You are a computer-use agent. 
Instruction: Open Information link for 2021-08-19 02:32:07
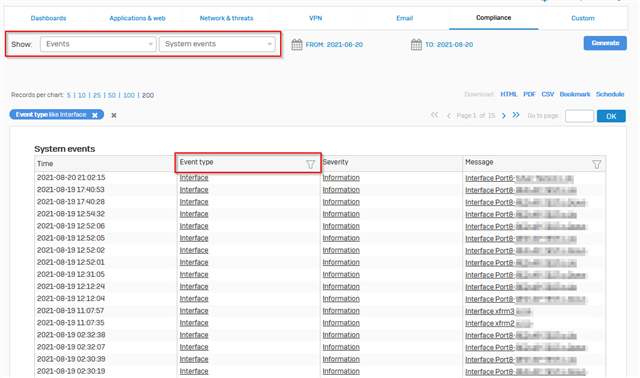coord(341,347)
